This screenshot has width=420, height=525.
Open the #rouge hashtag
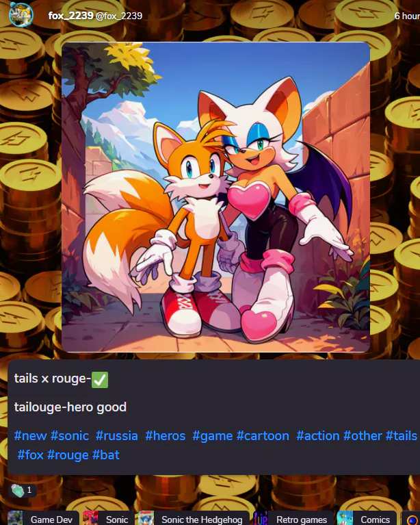(x=68, y=455)
